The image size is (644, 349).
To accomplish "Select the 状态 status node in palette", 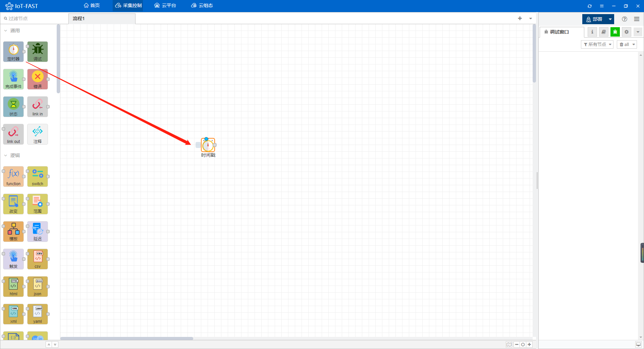I will point(13,107).
